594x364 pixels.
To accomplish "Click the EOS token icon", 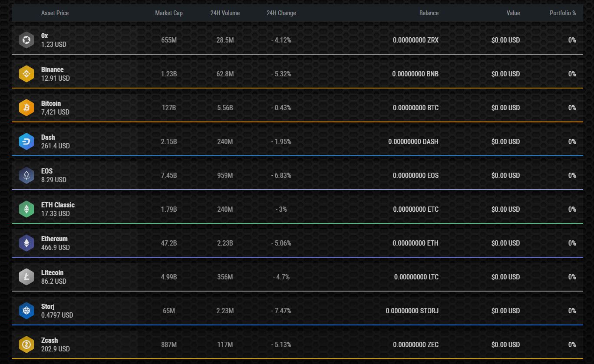I will pos(26,175).
